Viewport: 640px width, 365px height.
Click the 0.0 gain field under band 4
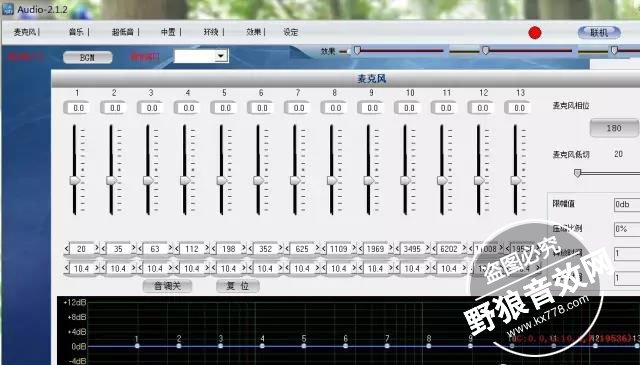point(188,108)
